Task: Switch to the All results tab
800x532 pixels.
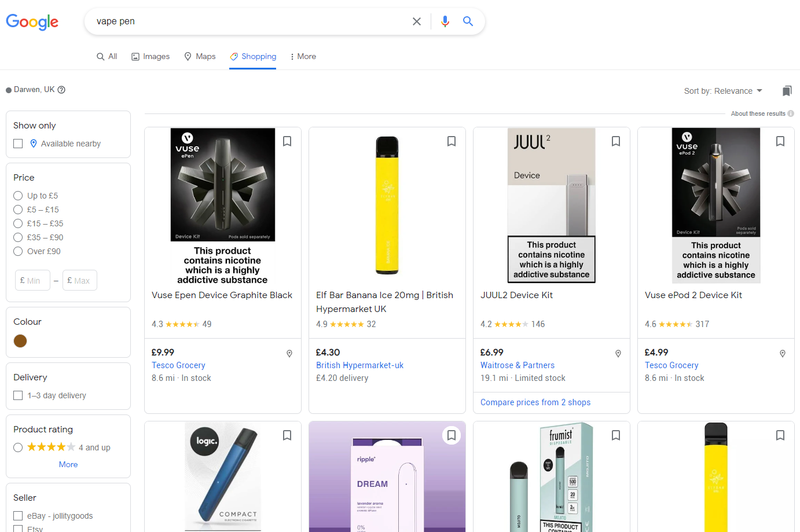Action: click(107, 56)
